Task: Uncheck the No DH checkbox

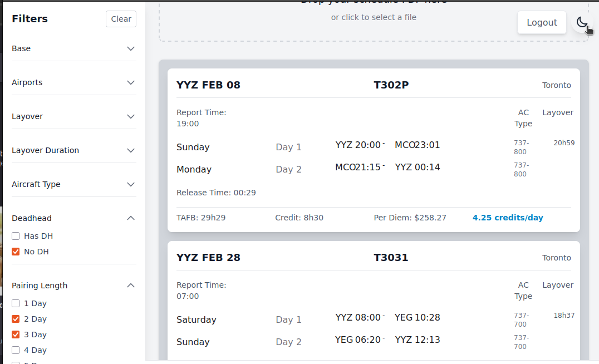Action: tap(16, 252)
